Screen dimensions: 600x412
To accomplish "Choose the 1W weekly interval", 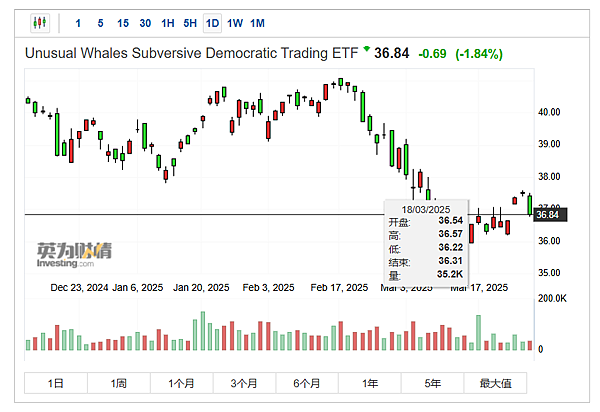I will point(235,23).
